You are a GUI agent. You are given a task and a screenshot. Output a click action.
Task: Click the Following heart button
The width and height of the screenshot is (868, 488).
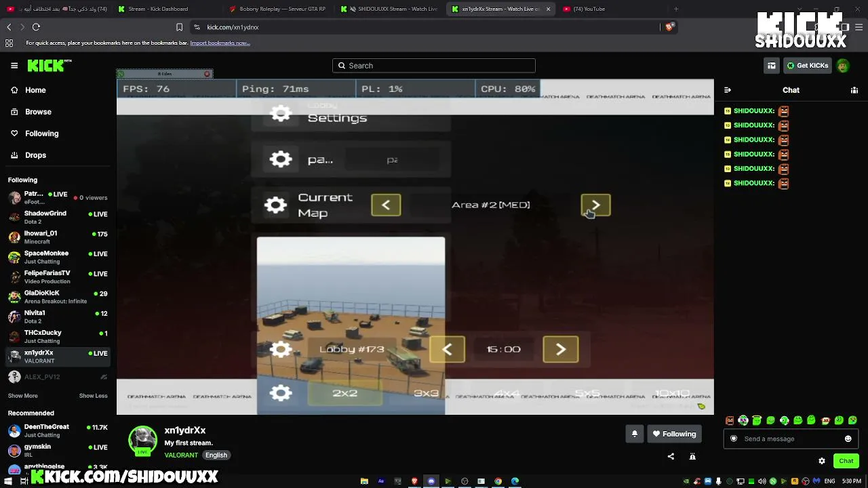pyautogui.click(x=673, y=434)
